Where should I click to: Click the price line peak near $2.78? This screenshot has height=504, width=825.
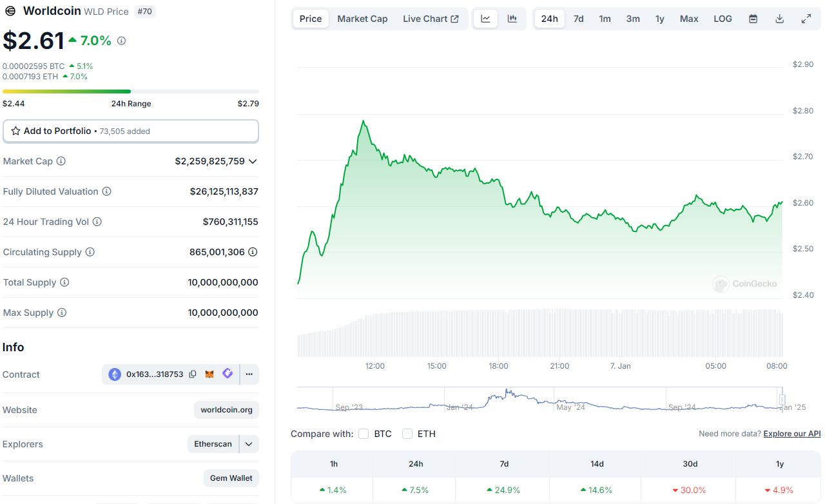point(364,121)
